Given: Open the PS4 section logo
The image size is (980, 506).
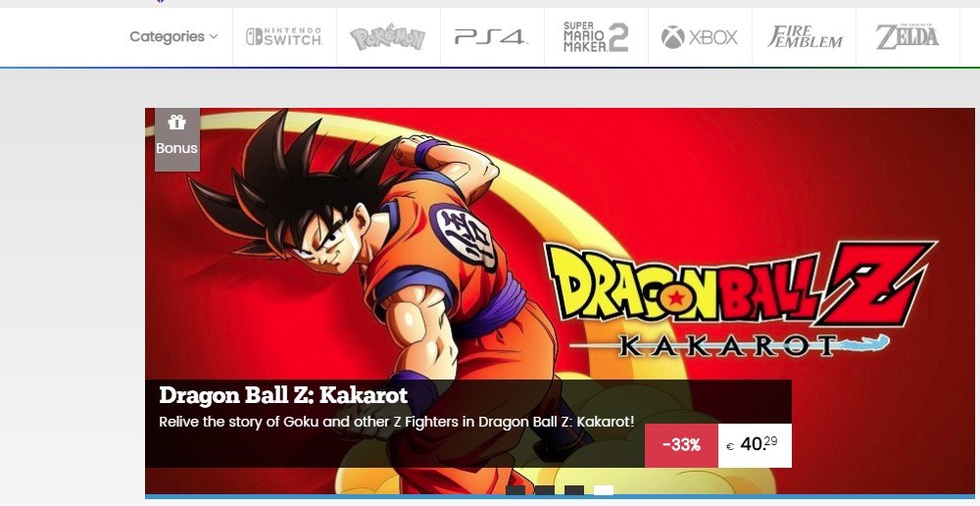Looking at the screenshot, I should pyautogui.click(x=491, y=37).
